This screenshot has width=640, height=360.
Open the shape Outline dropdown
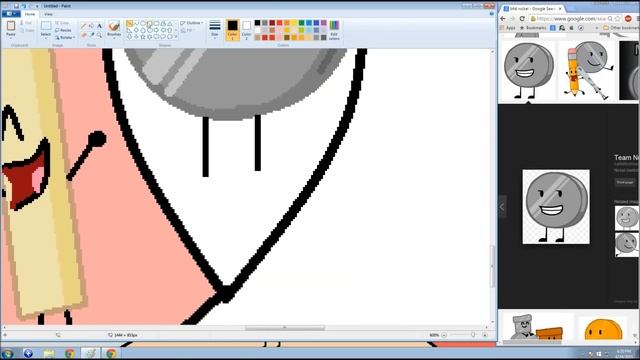point(191,23)
